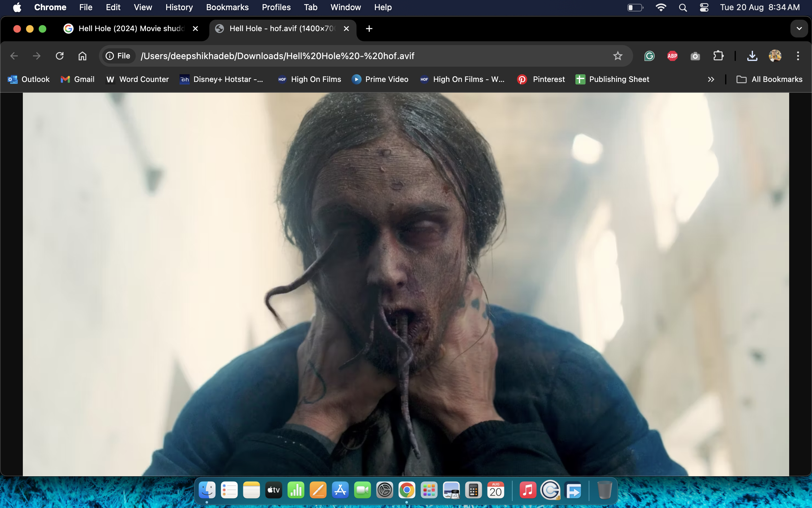Open the Word Counter bookmark
This screenshot has width=812, height=508.
[x=137, y=79]
